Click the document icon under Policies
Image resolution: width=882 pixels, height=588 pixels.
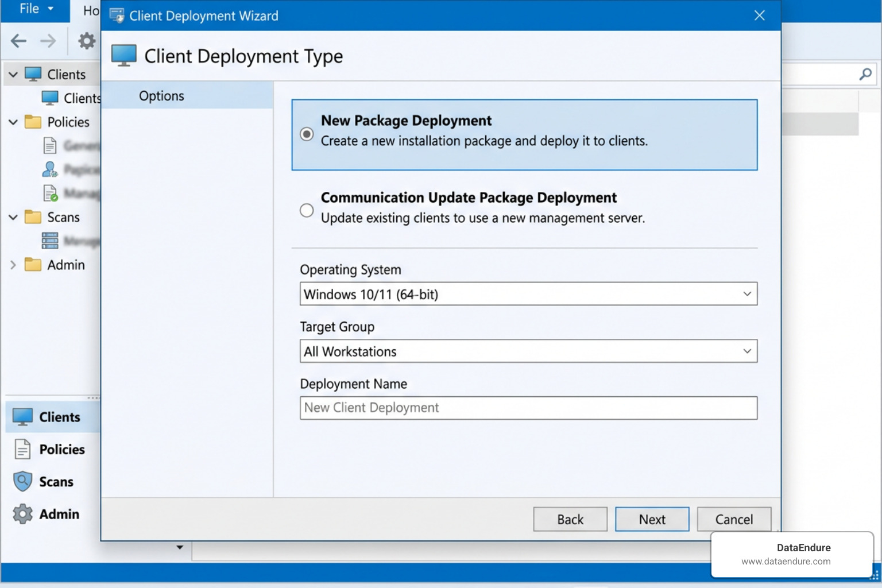tap(50, 146)
